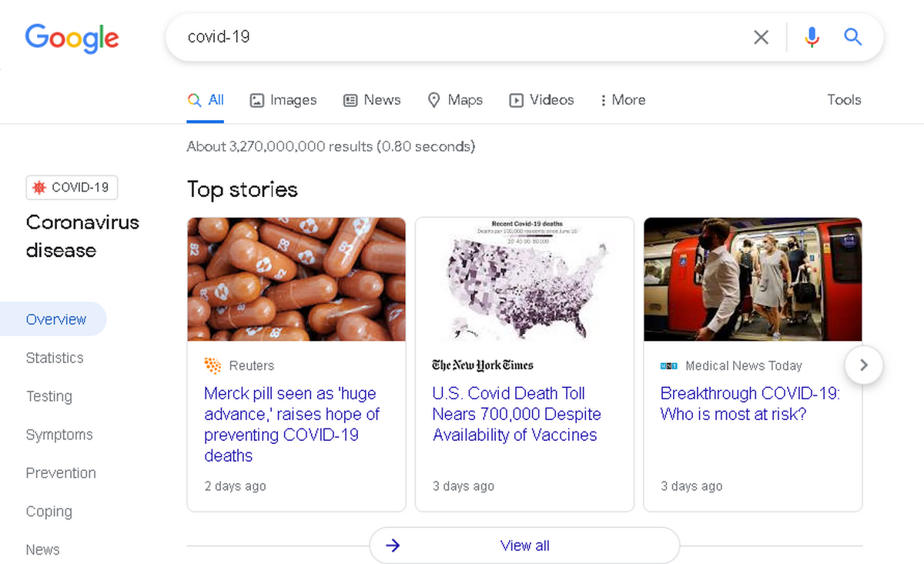Viewport: 924px width, 564px height.
Task: Click The New York Times logo
Action: point(483,365)
